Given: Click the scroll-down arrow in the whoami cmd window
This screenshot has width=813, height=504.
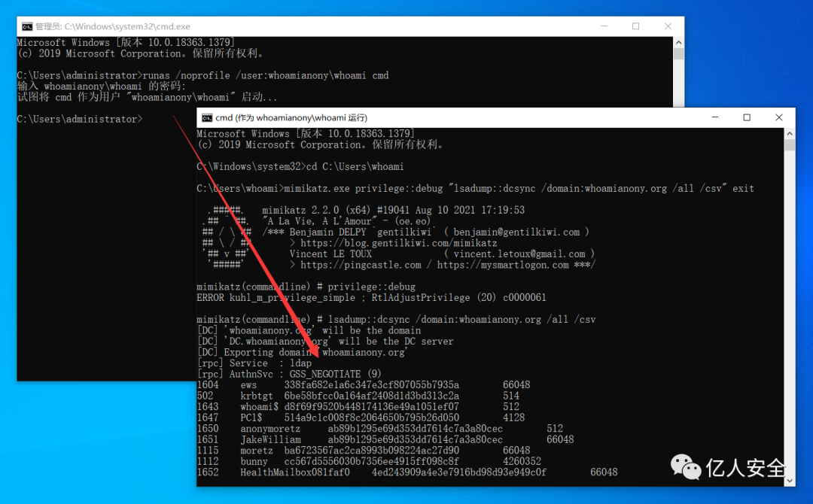Looking at the screenshot, I should coord(790,481).
